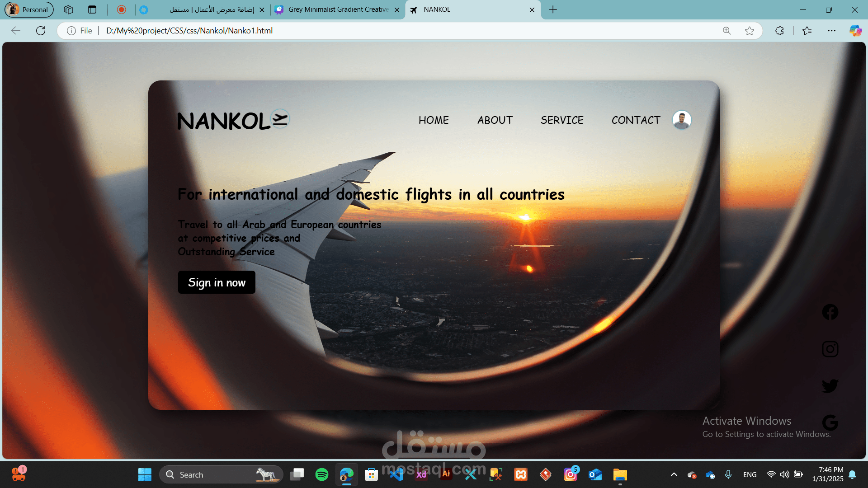Open the notification bell in taskbar
Image resolution: width=868 pixels, height=488 pixels.
(x=852, y=474)
